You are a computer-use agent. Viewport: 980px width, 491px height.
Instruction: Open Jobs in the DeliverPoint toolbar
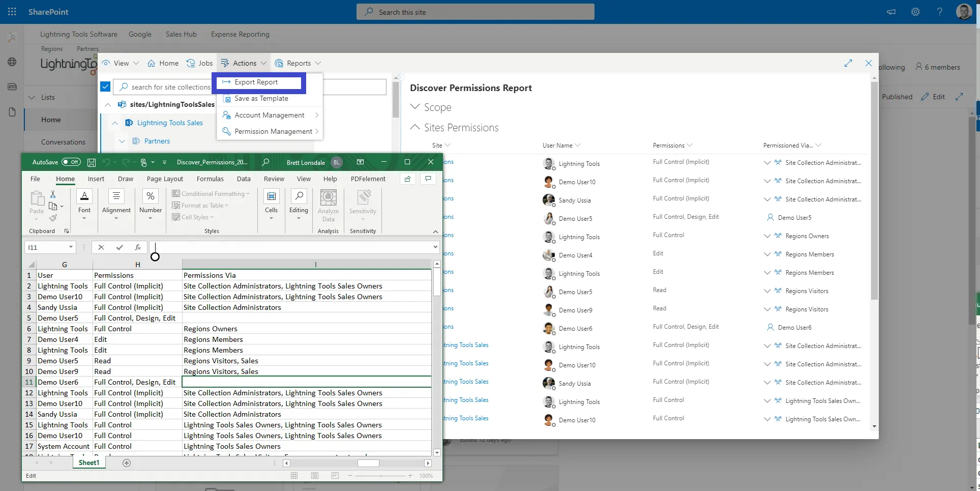199,63
